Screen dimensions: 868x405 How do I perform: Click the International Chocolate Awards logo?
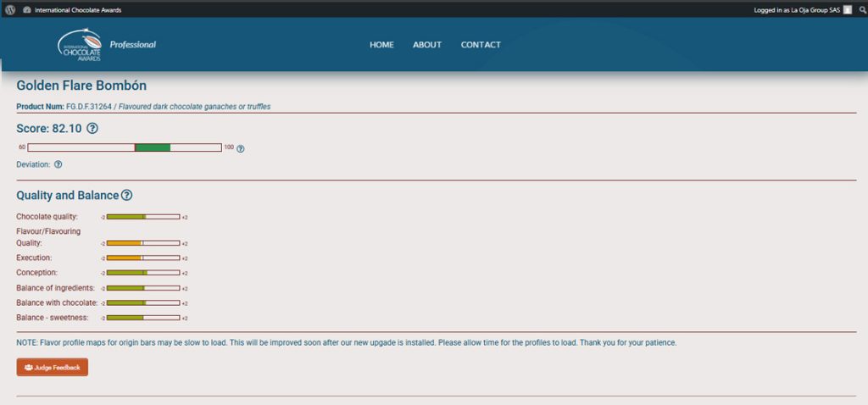pyautogui.click(x=80, y=45)
